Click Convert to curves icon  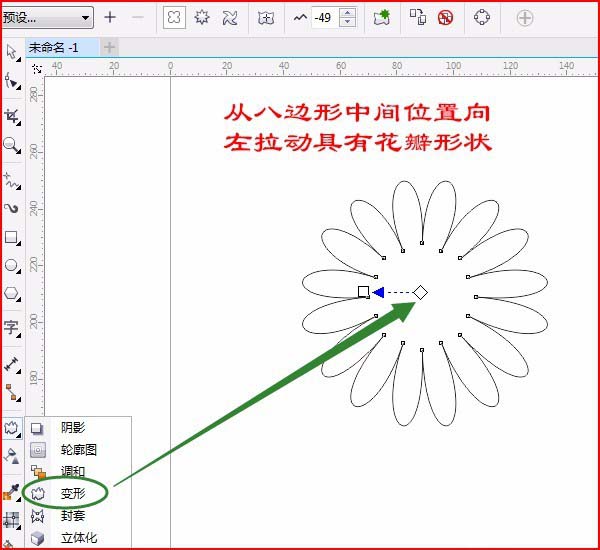[x=482, y=17]
